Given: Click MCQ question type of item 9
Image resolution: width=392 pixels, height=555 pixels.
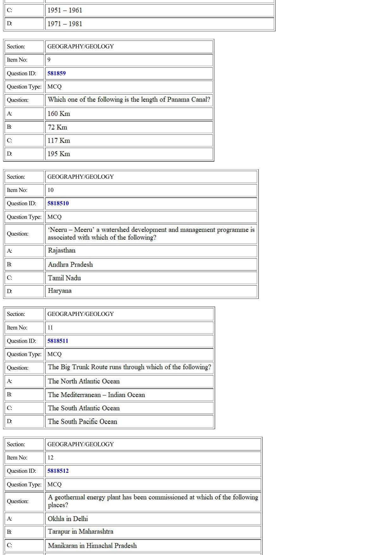Looking at the screenshot, I should click(x=54, y=87).
